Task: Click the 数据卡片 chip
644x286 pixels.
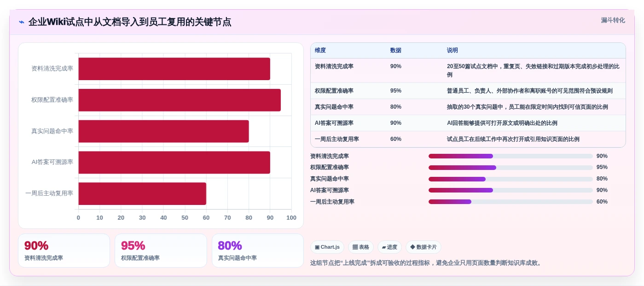Action: point(423,247)
